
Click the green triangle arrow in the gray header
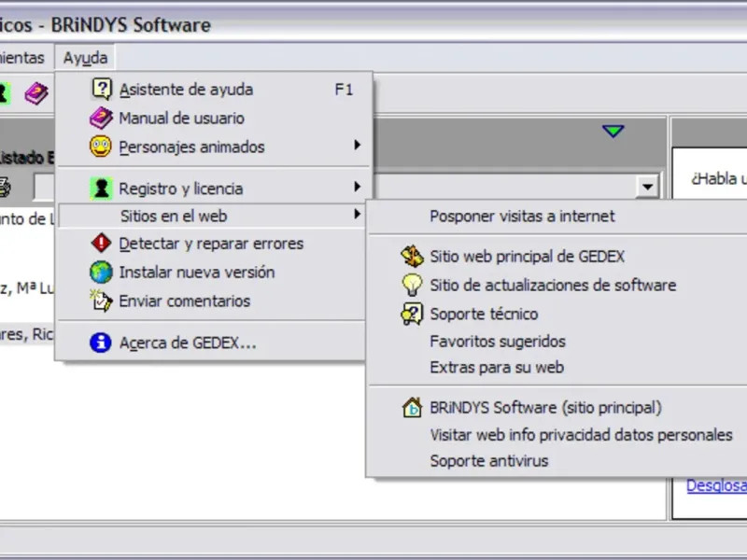coord(613,131)
